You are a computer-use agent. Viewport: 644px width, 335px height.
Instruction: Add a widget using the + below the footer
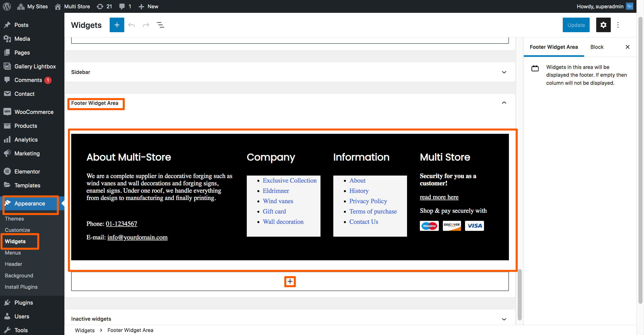pyautogui.click(x=290, y=281)
